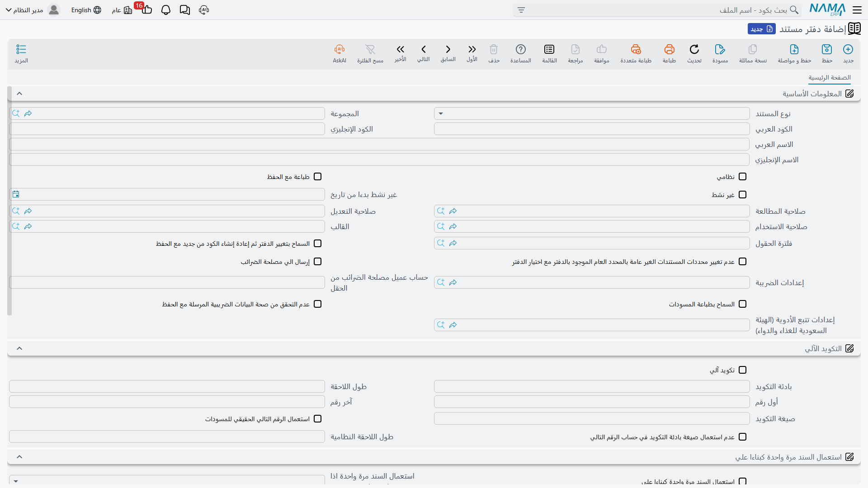This screenshot has height=488, width=868.
Task: Open the chat messages icon
Action: tap(185, 10)
